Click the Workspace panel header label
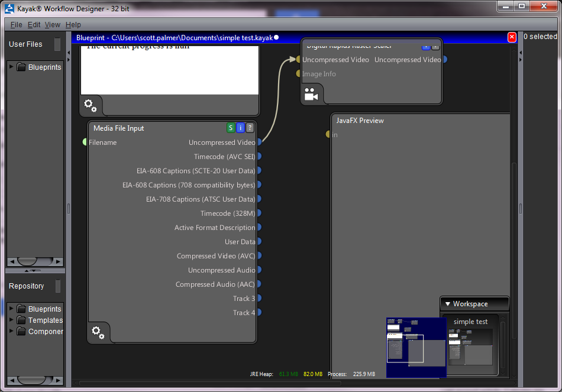The image size is (562, 392). pyautogui.click(x=470, y=304)
